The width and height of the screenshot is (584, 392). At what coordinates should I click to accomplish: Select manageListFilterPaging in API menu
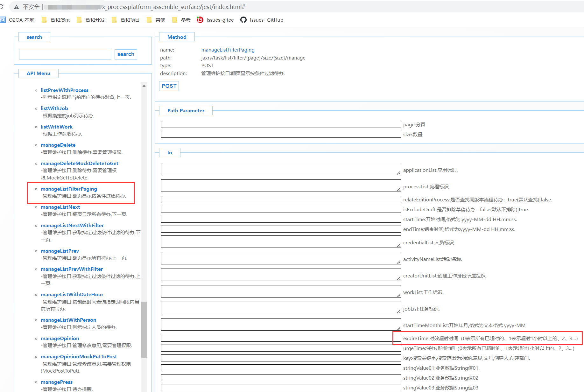tap(69, 189)
